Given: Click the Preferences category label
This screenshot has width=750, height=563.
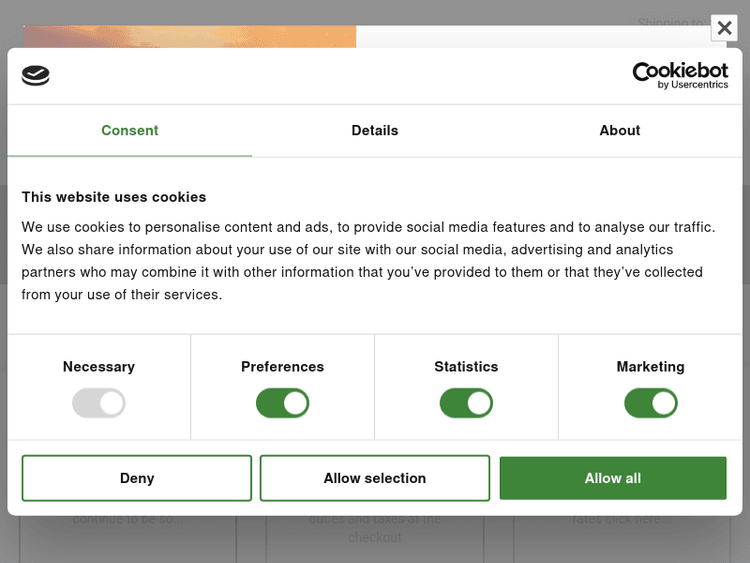Looking at the screenshot, I should (283, 367).
